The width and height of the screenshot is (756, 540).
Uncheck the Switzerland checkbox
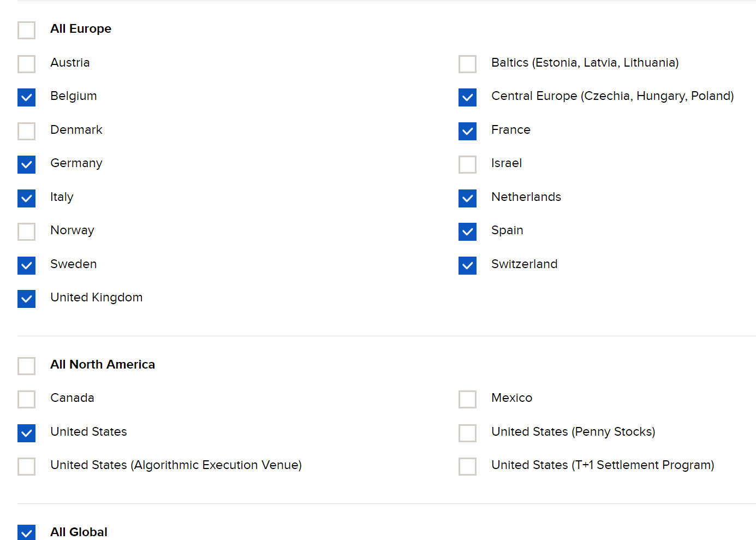467,265
